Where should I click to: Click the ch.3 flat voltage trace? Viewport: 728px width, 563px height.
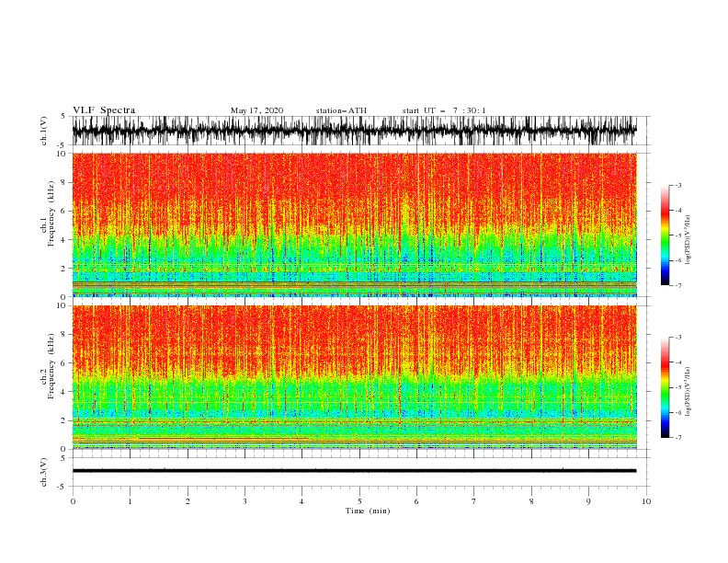pyautogui.click(x=354, y=471)
